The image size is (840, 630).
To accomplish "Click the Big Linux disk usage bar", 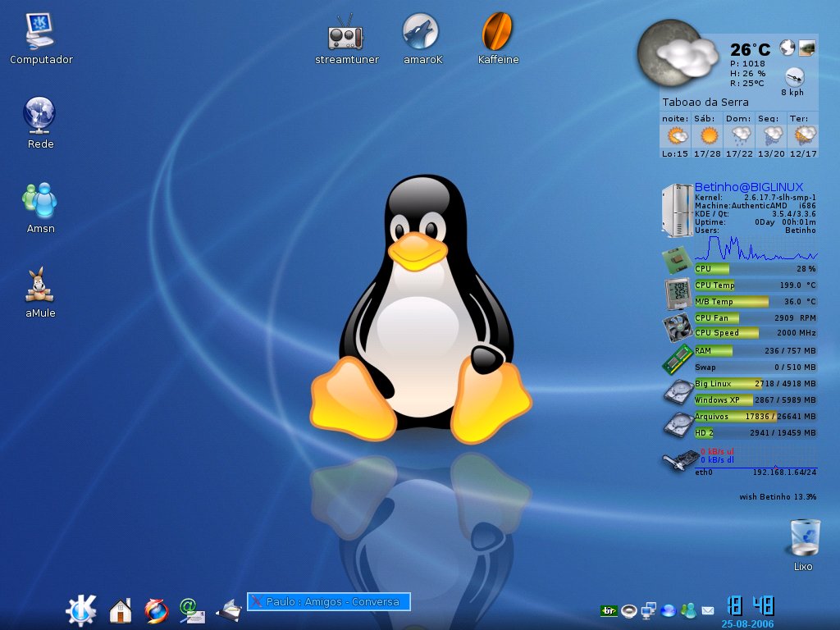I will click(756, 384).
